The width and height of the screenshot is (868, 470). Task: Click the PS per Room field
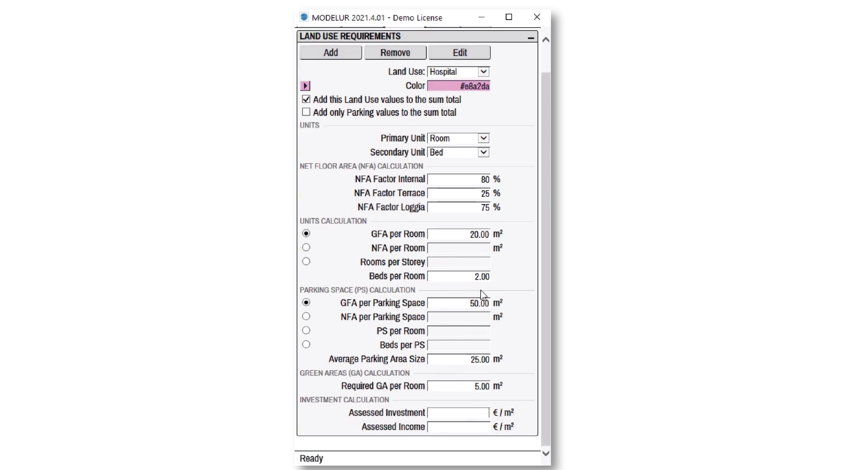coord(459,331)
